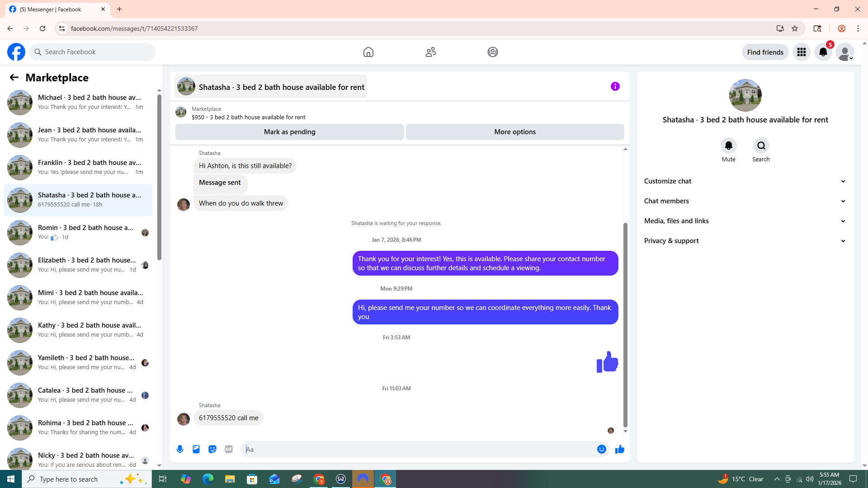This screenshot has height=488, width=868.
Task: Open the emoji picker in message box
Action: (x=601, y=449)
